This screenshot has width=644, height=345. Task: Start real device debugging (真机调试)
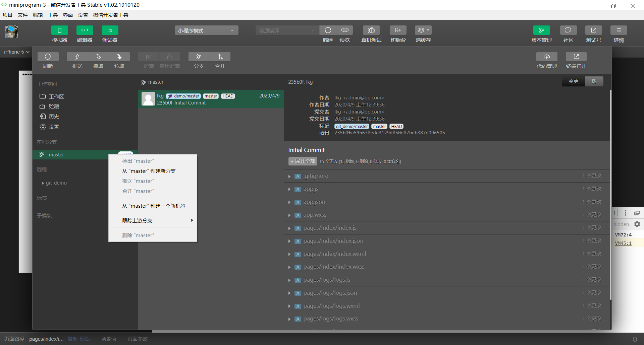point(371,30)
